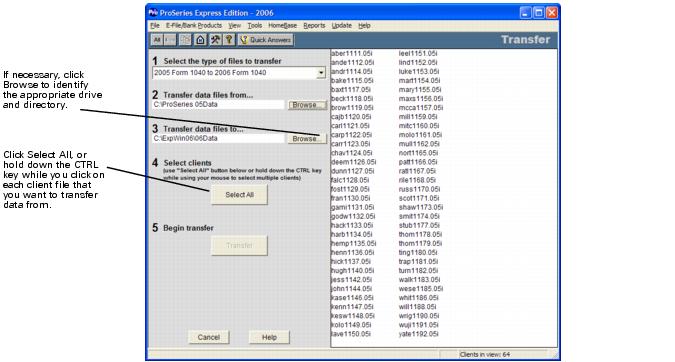Open the Update menu

click(341, 25)
